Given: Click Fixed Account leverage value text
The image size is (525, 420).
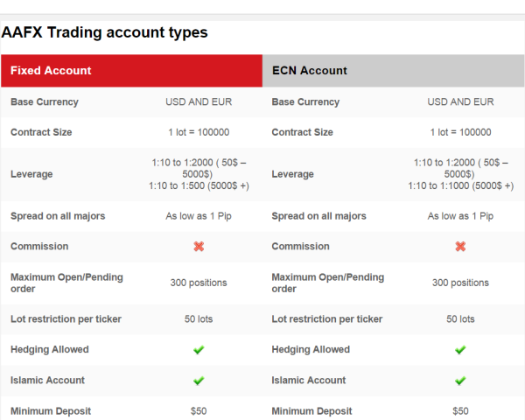Looking at the screenshot, I should tap(199, 174).
